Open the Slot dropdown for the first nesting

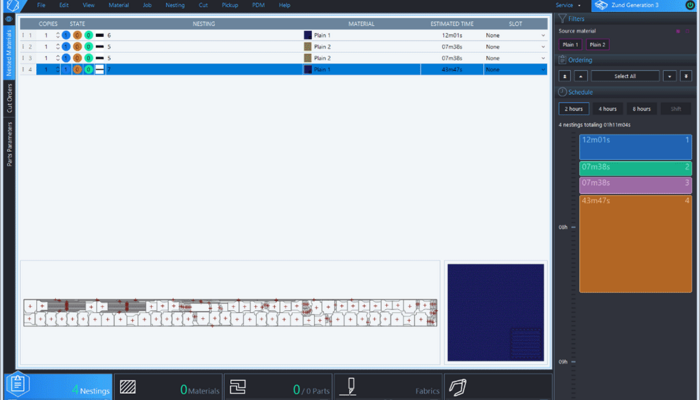click(x=540, y=35)
